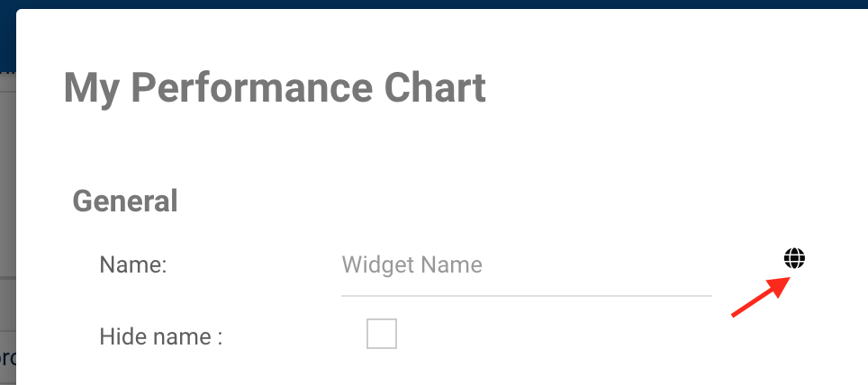Open name translations via the globe icon
The height and width of the screenshot is (385, 868).
pos(794,259)
